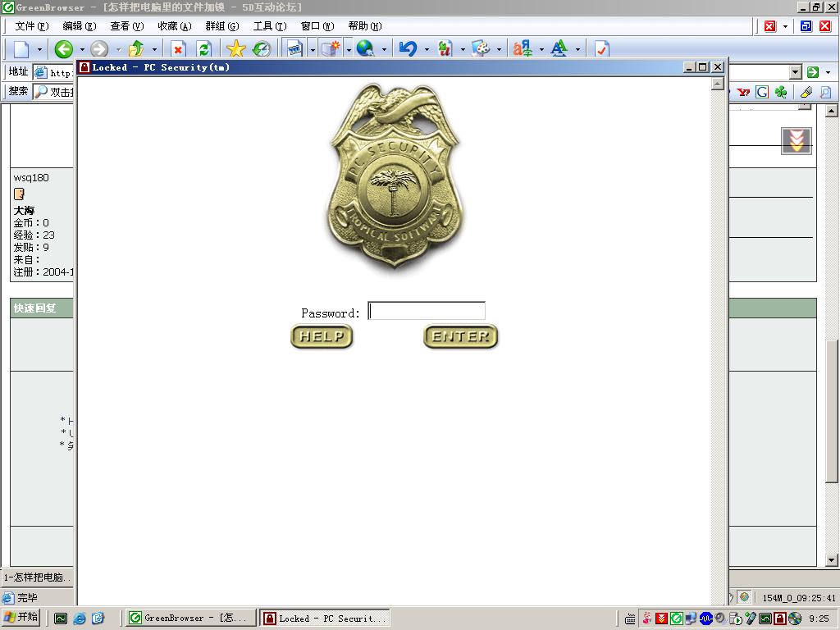
Task: Open dropdown beside the undo arrow icon
Action: pyautogui.click(x=427, y=50)
